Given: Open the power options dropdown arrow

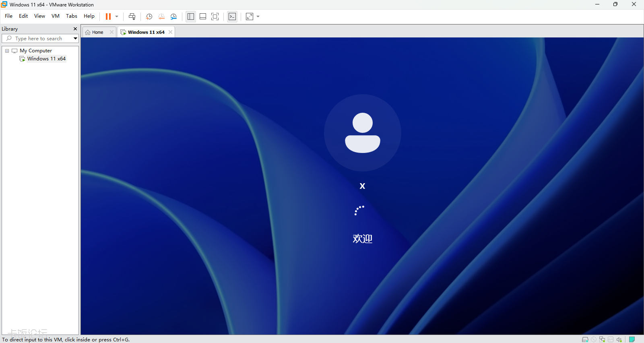Looking at the screenshot, I should [x=117, y=17].
